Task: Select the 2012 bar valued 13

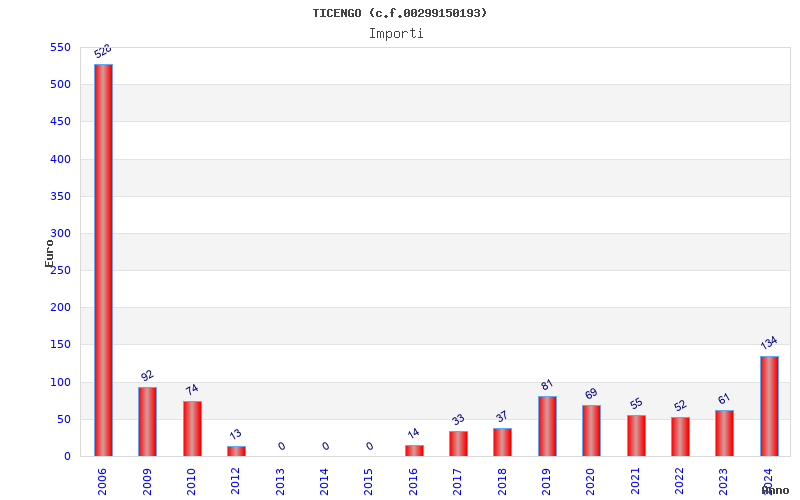Action: click(x=236, y=451)
